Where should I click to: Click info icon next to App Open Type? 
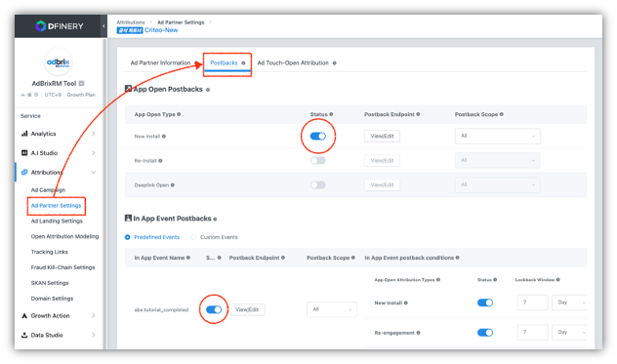179,114
